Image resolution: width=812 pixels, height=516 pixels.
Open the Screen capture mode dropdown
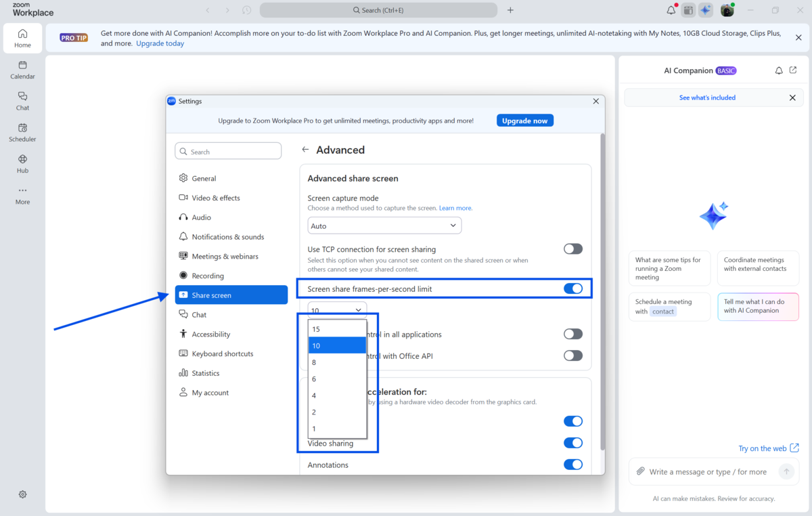coord(384,225)
